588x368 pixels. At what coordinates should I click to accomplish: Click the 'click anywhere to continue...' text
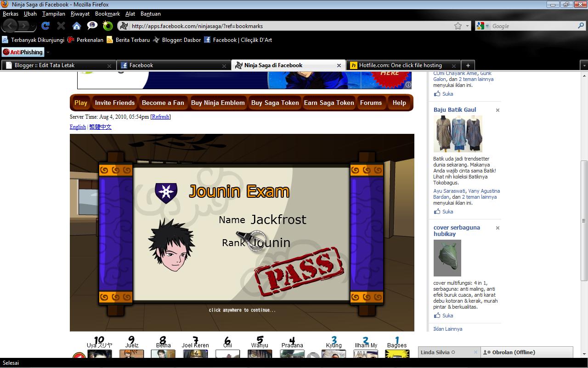tap(242, 310)
